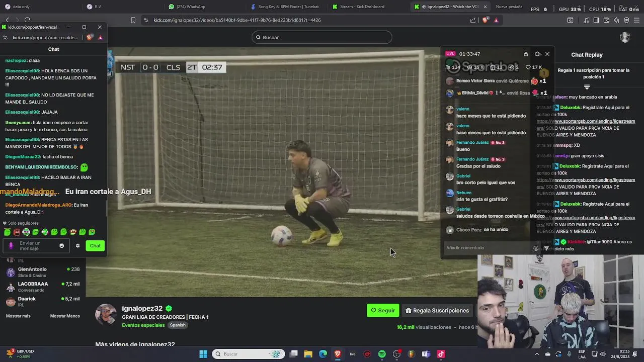The height and width of the screenshot is (362, 644).
Task: Click ignalopez32 channel avatar
Action: [x=106, y=314]
